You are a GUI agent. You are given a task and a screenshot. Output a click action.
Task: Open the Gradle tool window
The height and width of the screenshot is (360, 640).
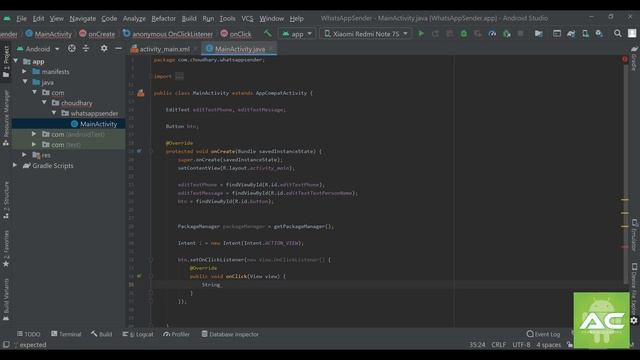634,58
